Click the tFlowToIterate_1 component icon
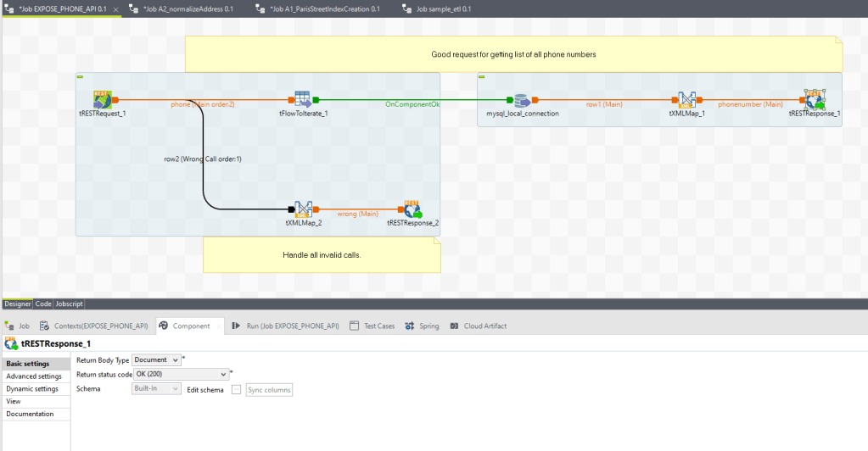The image size is (868, 451). [x=303, y=99]
